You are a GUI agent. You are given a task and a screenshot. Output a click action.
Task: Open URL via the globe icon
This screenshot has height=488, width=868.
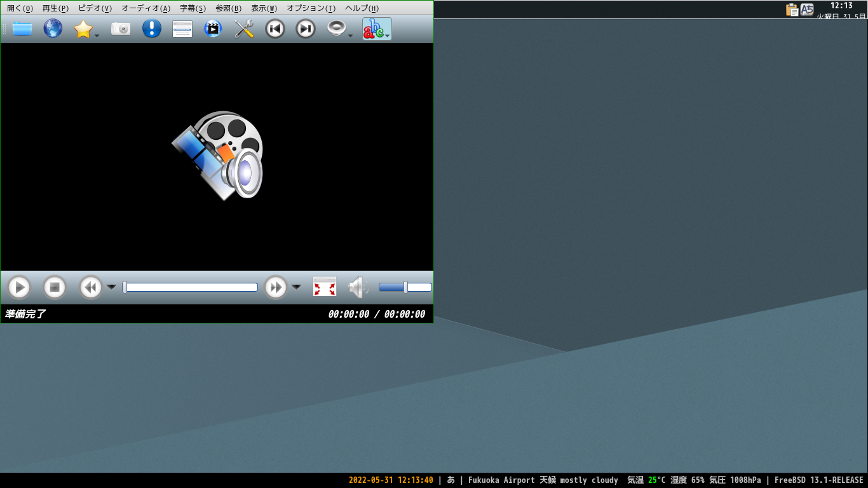pos(53,29)
